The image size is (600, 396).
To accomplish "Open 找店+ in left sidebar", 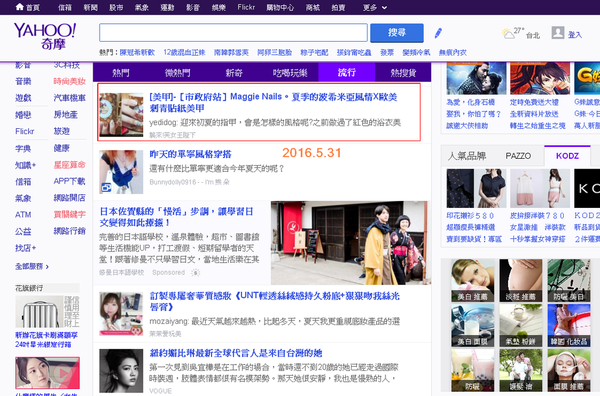I will coord(25,248).
